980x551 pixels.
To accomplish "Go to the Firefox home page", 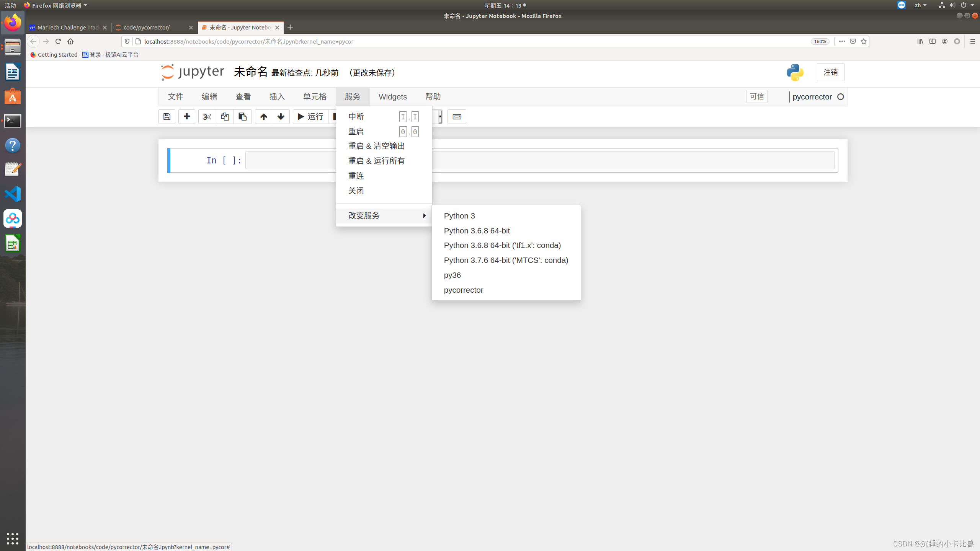I will pyautogui.click(x=70, y=41).
